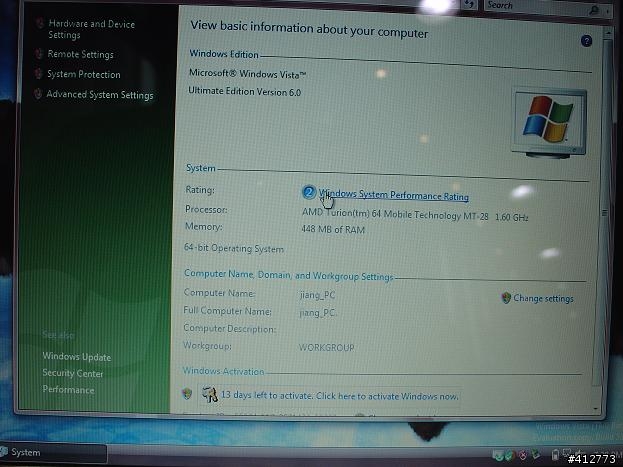Open the help question mark icon
The width and height of the screenshot is (623, 467).
click(x=586, y=41)
